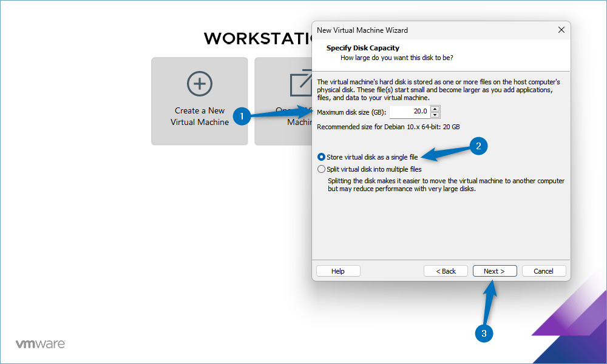Increase disk size using the up stepper arrow
The image size is (607, 364).
pos(435,109)
